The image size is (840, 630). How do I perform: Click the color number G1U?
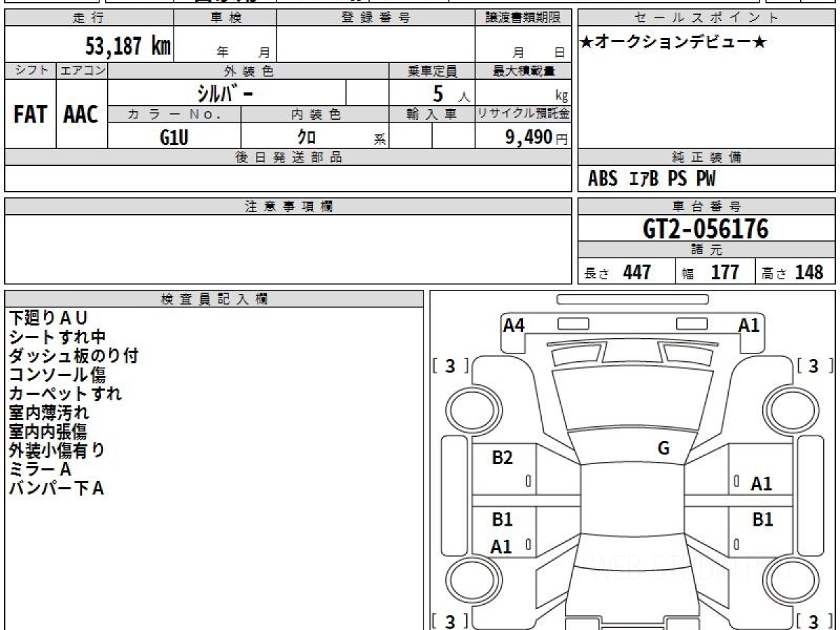click(x=174, y=137)
